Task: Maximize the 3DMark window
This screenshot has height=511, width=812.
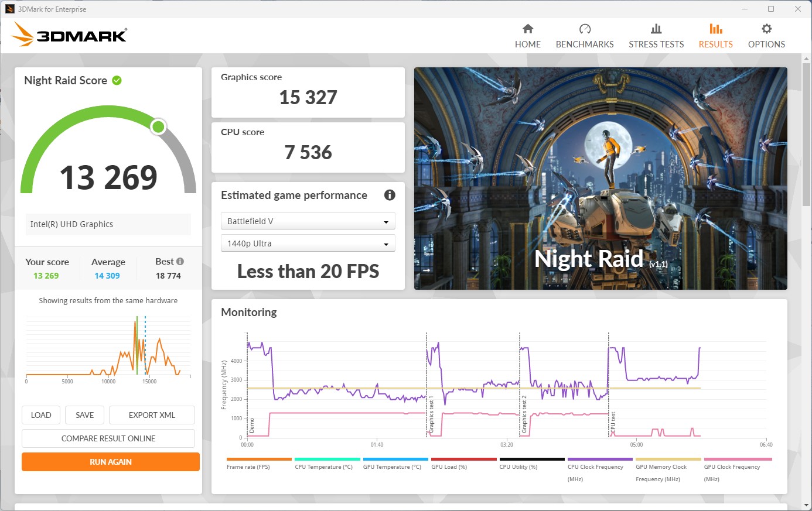Action: tap(771, 9)
